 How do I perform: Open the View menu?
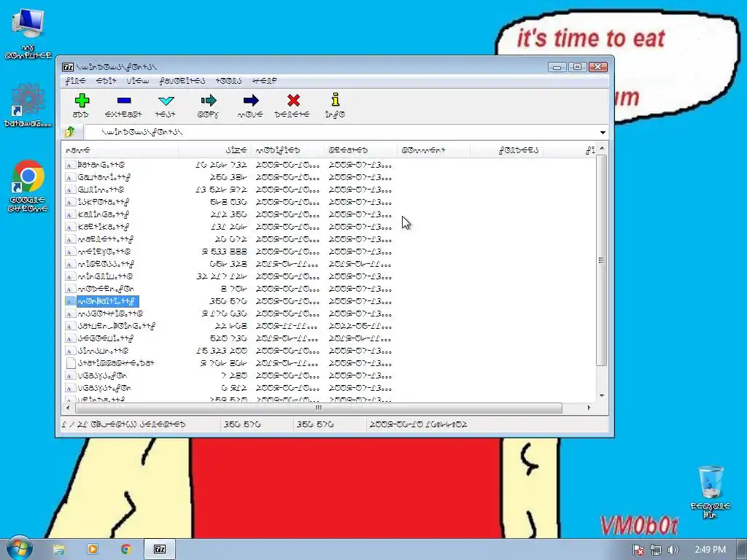click(x=138, y=81)
